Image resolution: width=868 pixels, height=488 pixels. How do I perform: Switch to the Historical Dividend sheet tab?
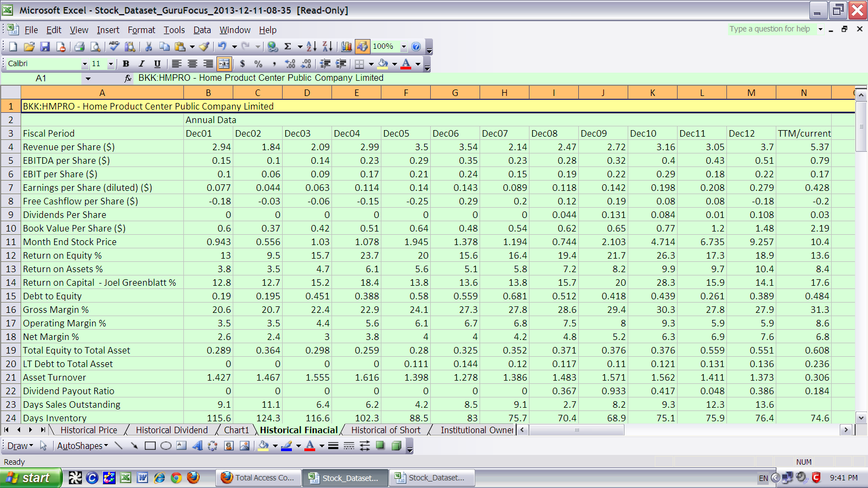coord(172,430)
